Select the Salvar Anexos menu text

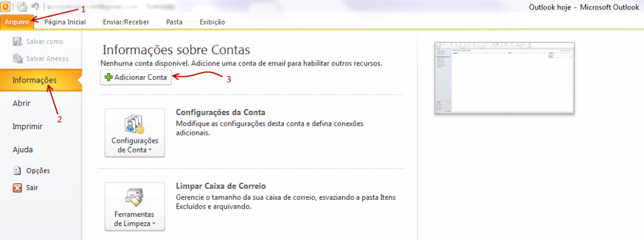(x=48, y=59)
